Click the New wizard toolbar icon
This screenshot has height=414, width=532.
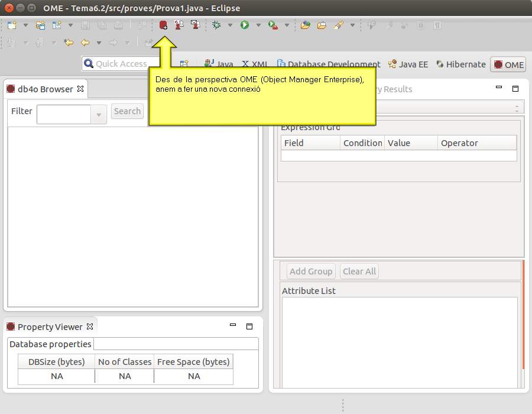coord(12,25)
